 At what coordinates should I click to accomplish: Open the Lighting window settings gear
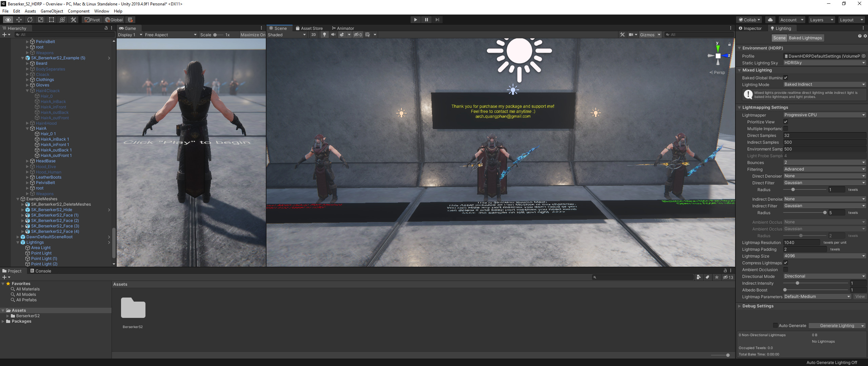pos(865,36)
